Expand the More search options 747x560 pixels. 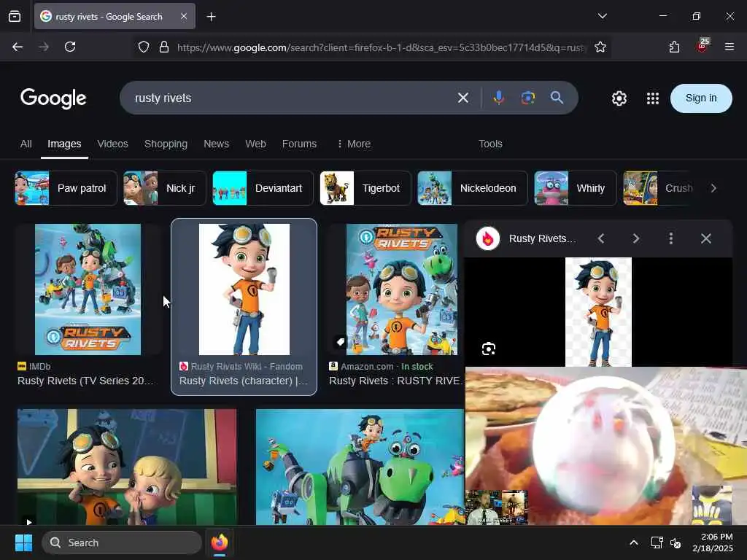coord(354,144)
